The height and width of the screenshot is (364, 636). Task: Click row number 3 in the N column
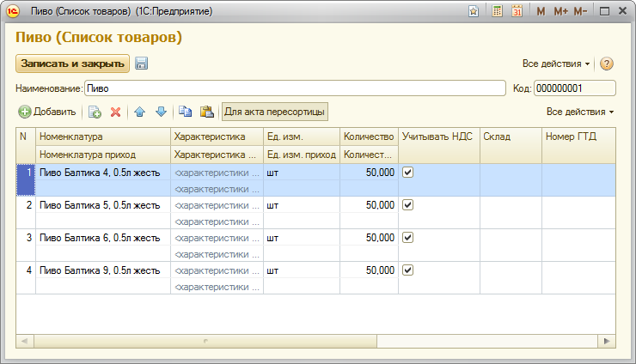point(26,246)
